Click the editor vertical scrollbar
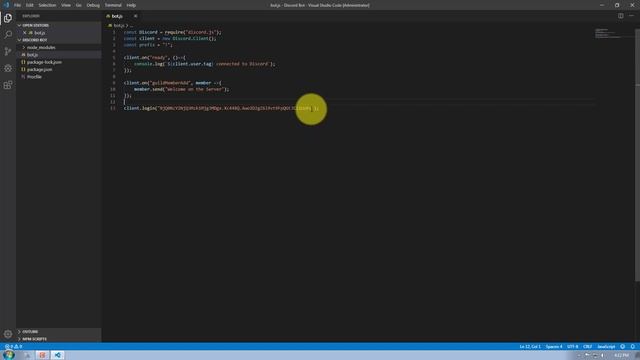The image size is (640, 360). click(637, 155)
